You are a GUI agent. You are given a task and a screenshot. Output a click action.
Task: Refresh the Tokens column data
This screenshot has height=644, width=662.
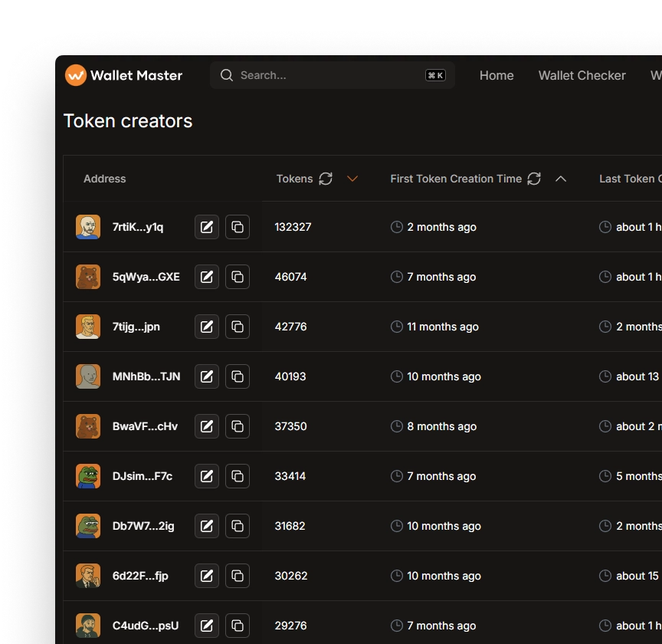coord(326,179)
